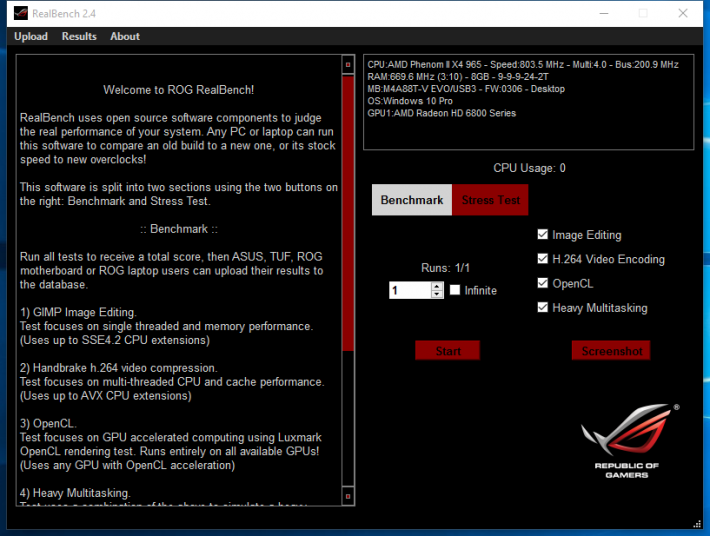Viewport: 710px width, 536px height.
Task: Select 'GPU1:AMD Radeon HD 6800 Series' line
Action: (441, 113)
